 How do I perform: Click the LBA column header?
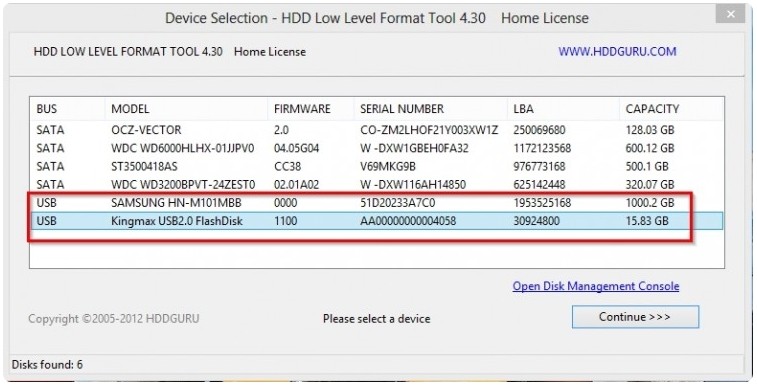[x=523, y=109]
